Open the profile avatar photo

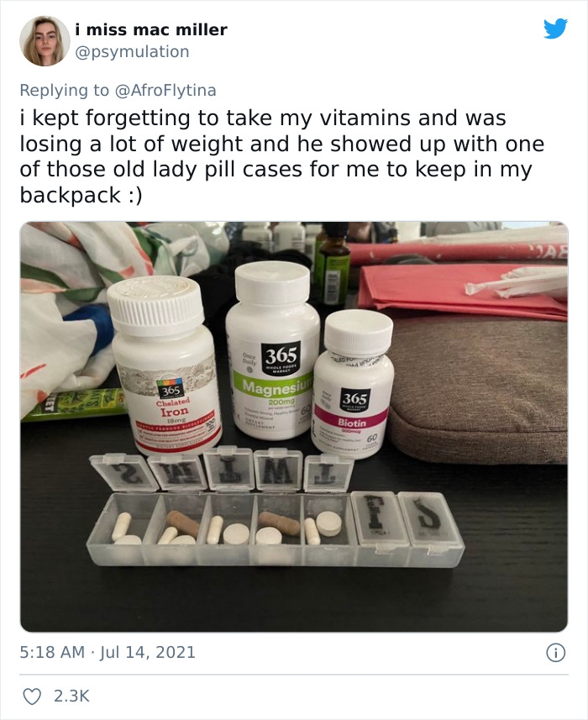point(45,41)
